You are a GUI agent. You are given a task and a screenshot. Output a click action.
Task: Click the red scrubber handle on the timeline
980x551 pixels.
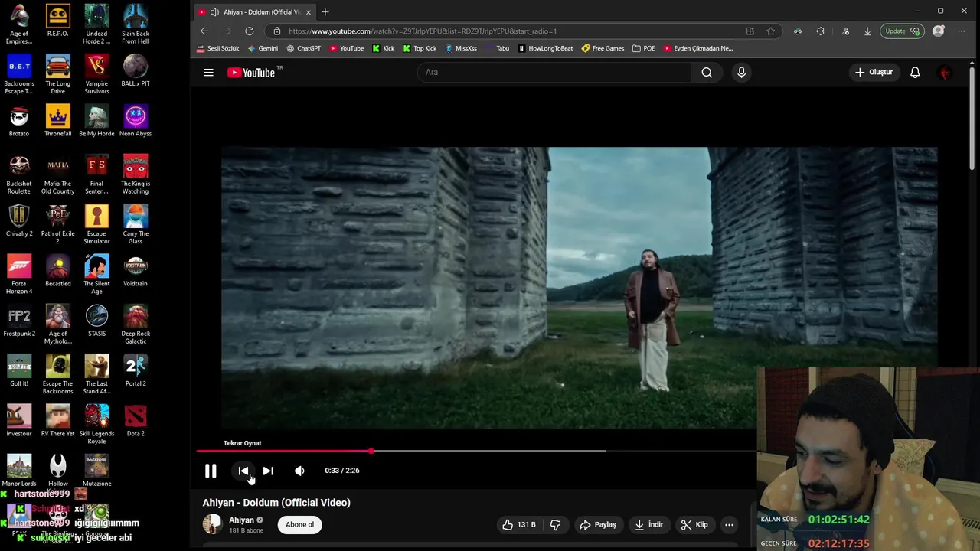point(371,451)
